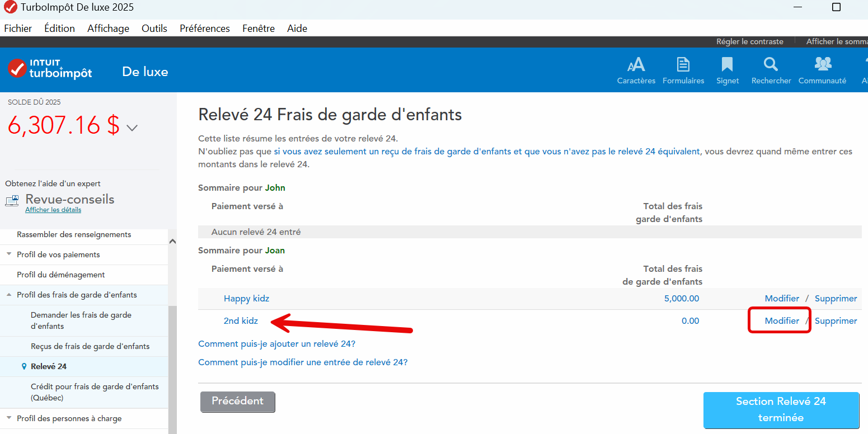868x434 pixels.
Task: Click Modifier for 2nd kidz
Action: pos(782,321)
